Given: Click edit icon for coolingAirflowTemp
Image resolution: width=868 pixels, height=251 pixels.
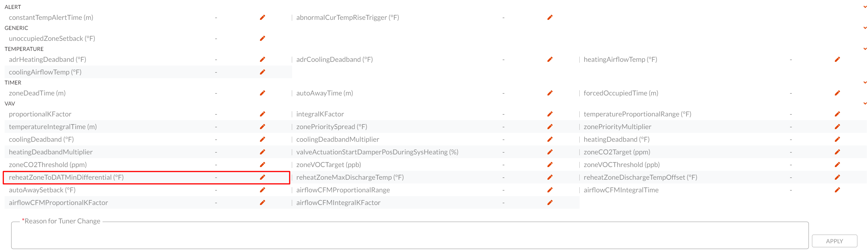Looking at the screenshot, I should [x=263, y=72].
